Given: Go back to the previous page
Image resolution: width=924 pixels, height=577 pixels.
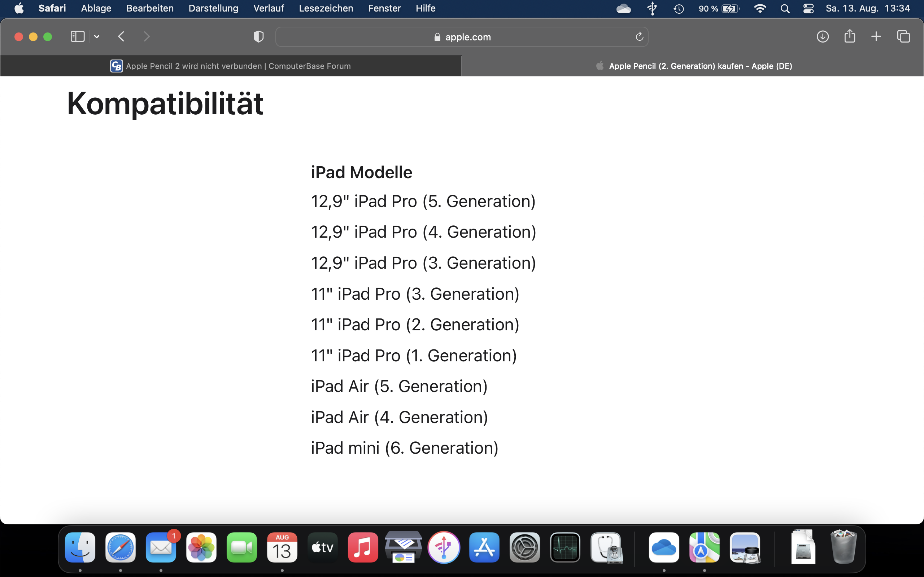Looking at the screenshot, I should tap(121, 37).
